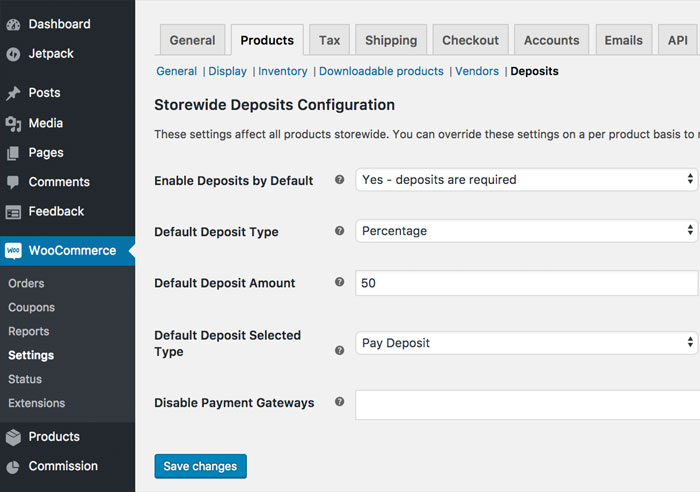Viewport: 700px width, 492px height.
Task: Open the Enable Deposits by Default dropdown
Action: [x=527, y=180]
